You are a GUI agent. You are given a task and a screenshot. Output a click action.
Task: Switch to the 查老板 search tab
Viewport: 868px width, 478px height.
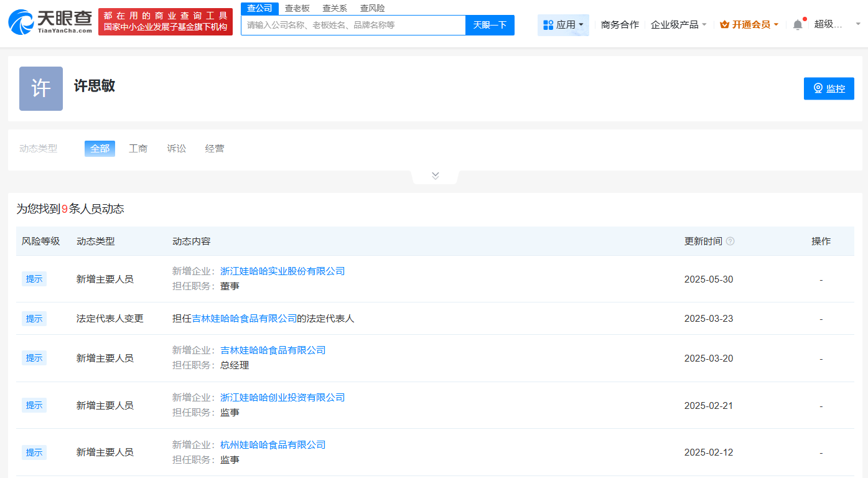(x=296, y=7)
